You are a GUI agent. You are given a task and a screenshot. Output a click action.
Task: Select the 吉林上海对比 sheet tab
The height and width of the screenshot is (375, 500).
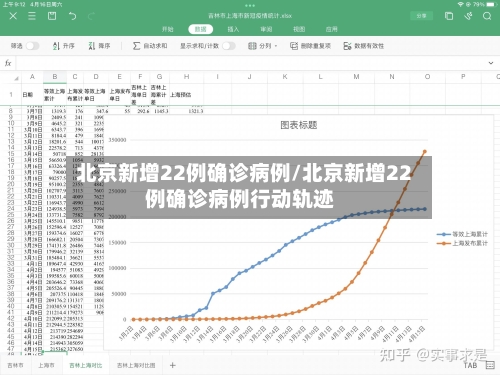[x=85, y=365]
